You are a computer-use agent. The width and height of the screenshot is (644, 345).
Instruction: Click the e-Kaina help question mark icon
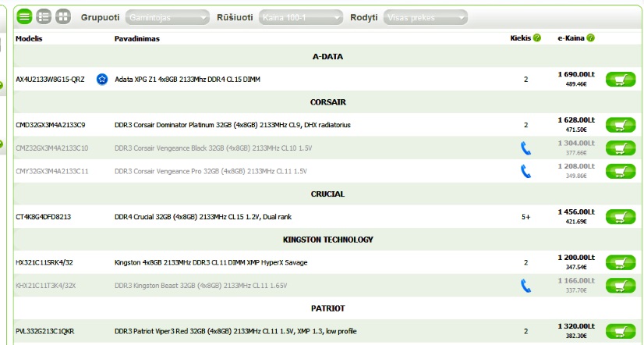[590, 37]
